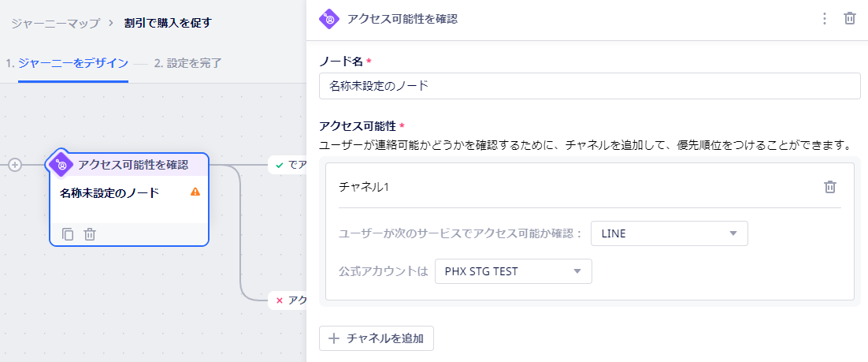Screen dimensions: 868x362
Task: Click the arrow of the LINE dropdown
Action: [733, 233]
